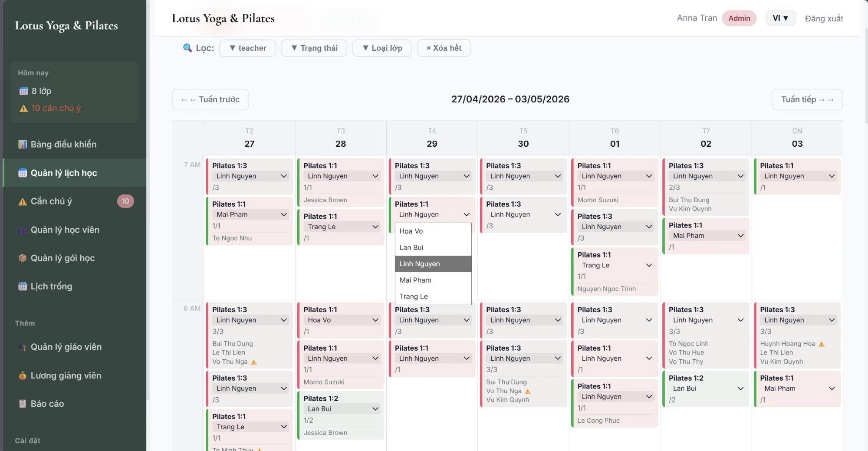This screenshot has height=451, width=868.
Task: Click the Cần chú ý warning triangle icon
Action: tap(23, 201)
